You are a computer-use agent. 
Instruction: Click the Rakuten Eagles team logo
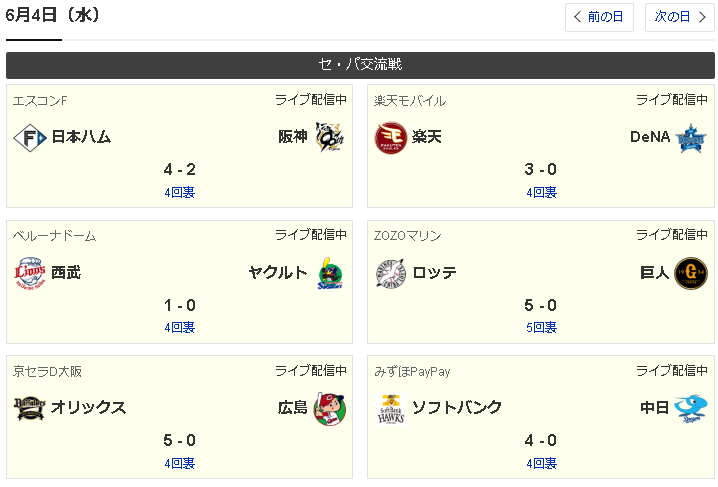tap(391, 137)
